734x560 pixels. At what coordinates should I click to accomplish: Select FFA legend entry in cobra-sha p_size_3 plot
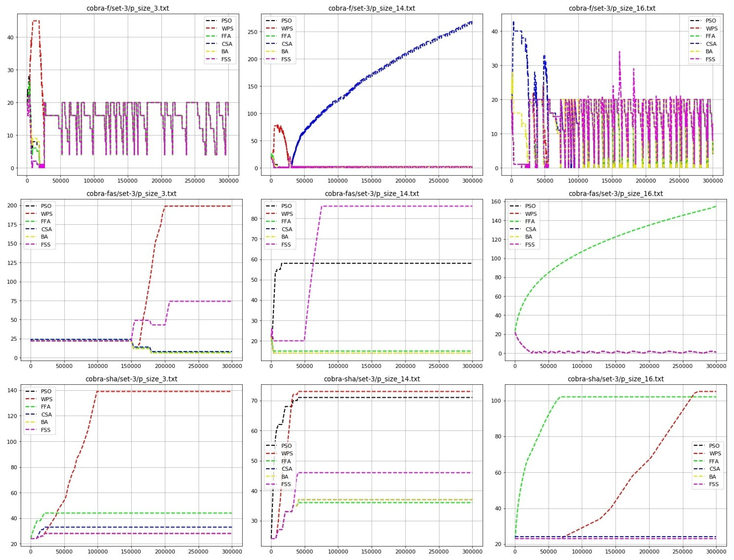pos(46,407)
